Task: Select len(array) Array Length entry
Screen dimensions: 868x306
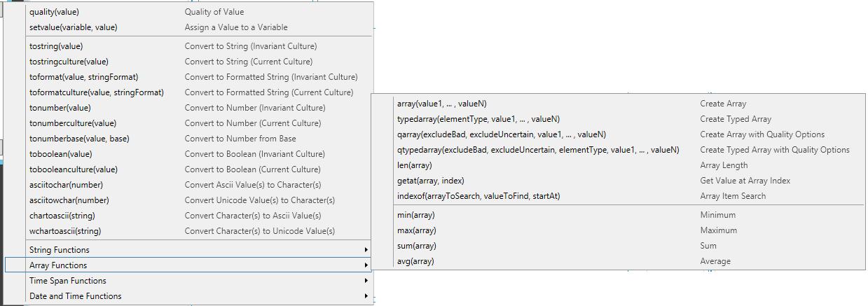Action: [415, 165]
